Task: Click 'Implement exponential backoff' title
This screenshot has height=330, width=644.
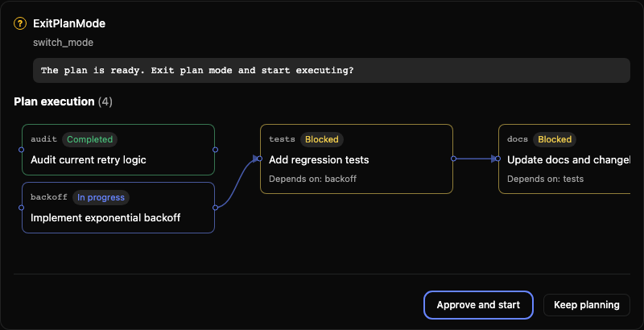Action: (105, 217)
